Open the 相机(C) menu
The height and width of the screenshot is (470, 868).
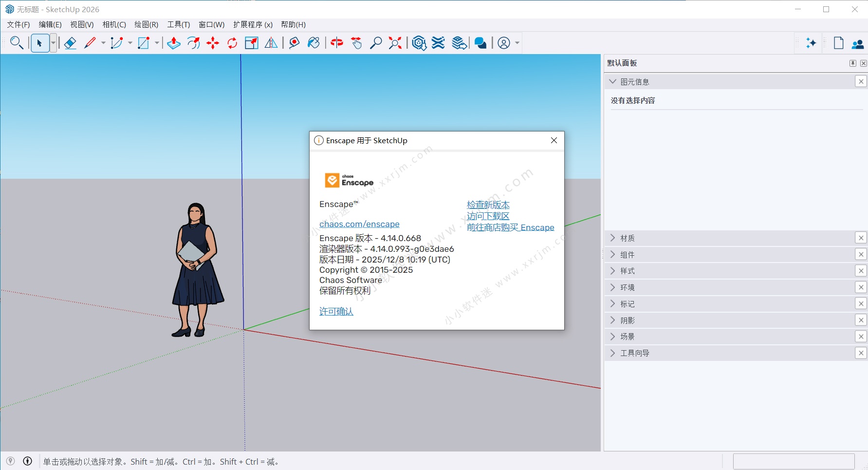(114, 24)
